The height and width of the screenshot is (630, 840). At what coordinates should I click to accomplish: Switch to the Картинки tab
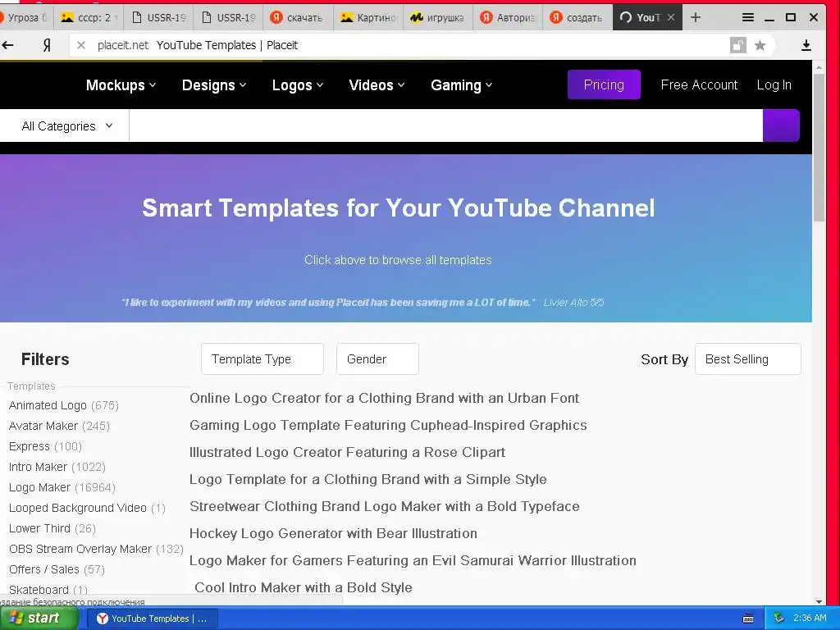368,17
